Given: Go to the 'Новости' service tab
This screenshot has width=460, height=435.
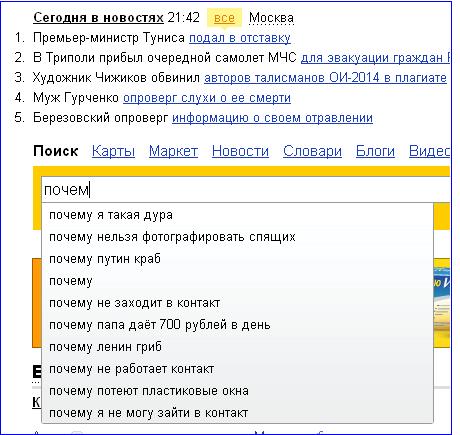Looking at the screenshot, I should tap(240, 151).
